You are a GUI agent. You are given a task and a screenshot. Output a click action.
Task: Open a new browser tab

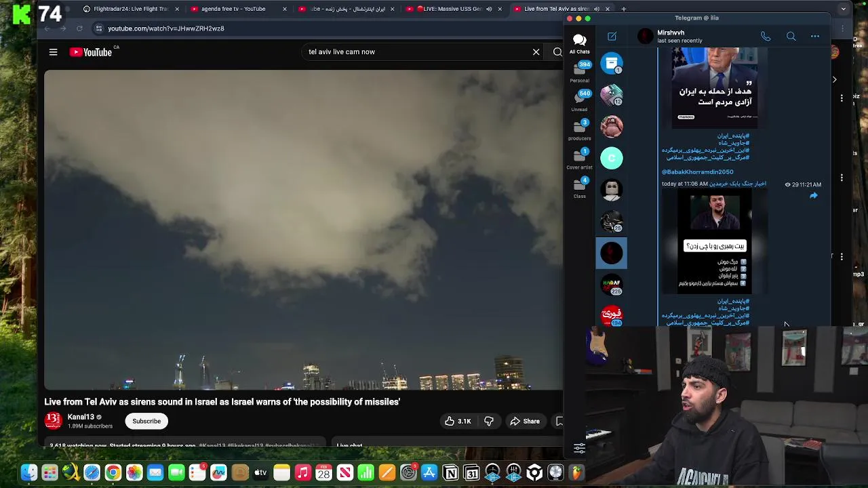[623, 9]
